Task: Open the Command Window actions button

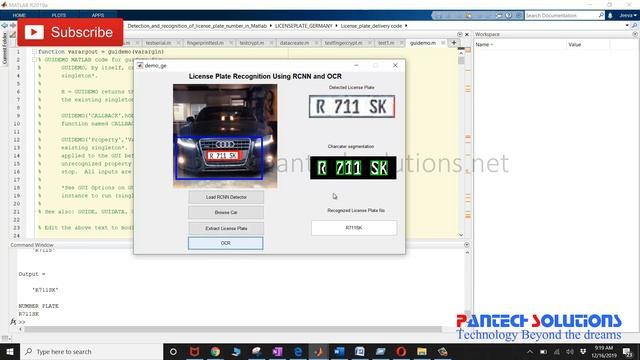Action: point(467,244)
